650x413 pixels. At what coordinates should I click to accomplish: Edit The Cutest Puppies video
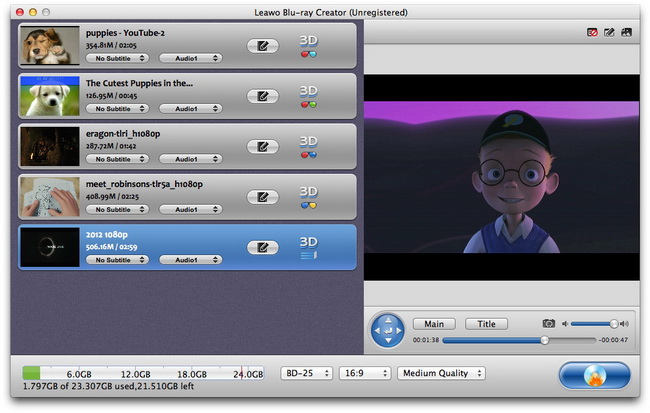(262, 96)
